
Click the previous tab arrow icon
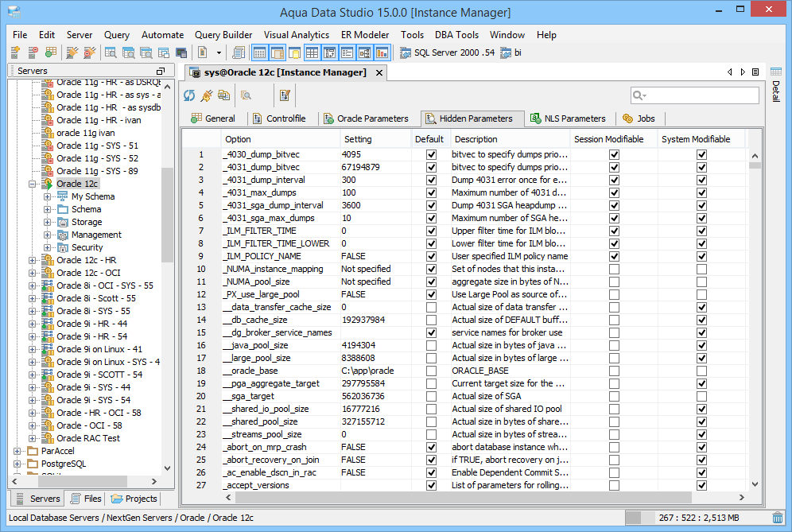730,72
